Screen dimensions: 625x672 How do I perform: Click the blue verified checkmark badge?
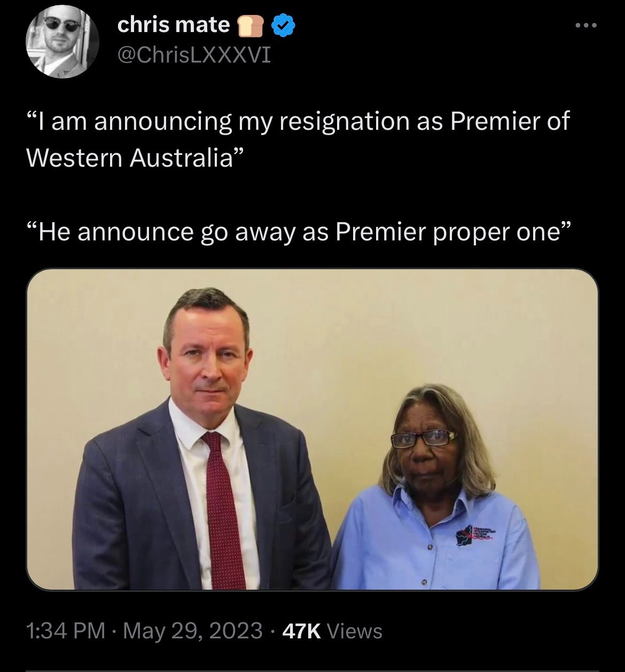(283, 26)
